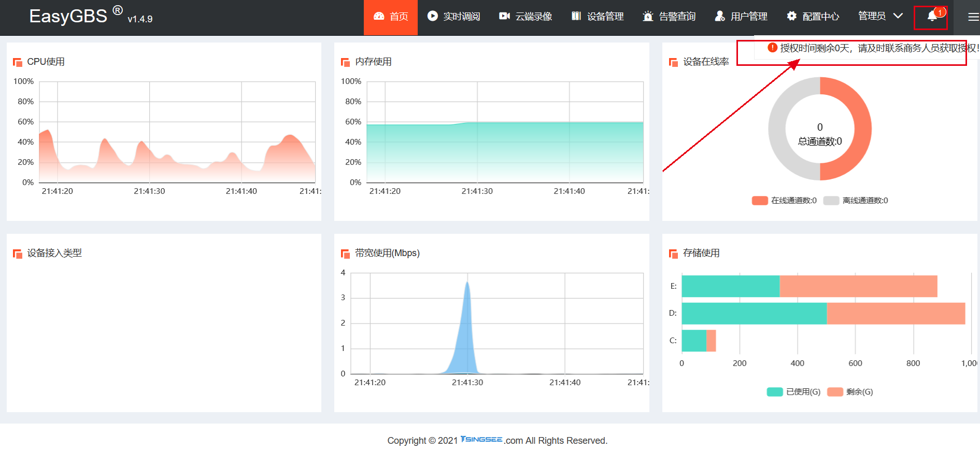
Task: Go to the 设备管理 page
Action: 598,17
